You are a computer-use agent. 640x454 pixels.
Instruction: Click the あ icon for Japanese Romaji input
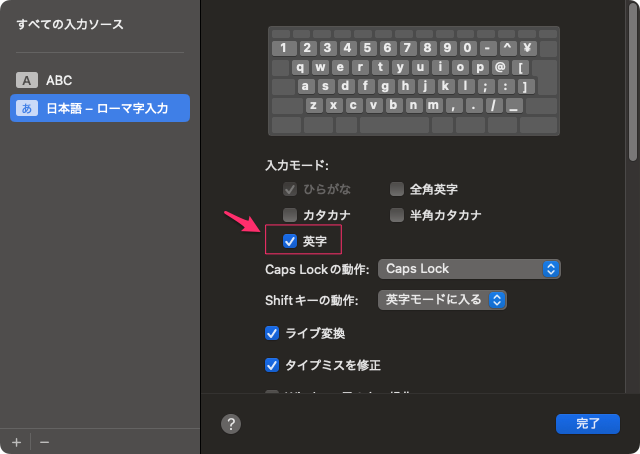(27, 108)
